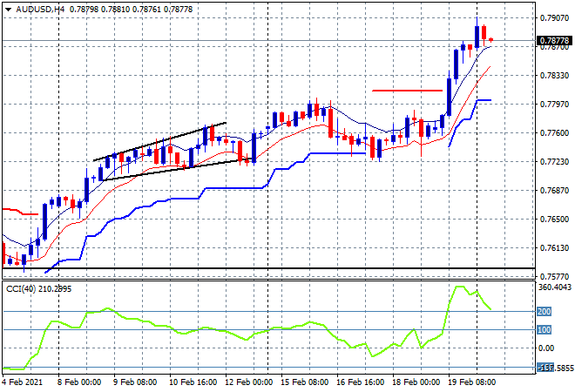Click the CCI 100 level label
This screenshot has width=575, height=392.
point(545,330)
